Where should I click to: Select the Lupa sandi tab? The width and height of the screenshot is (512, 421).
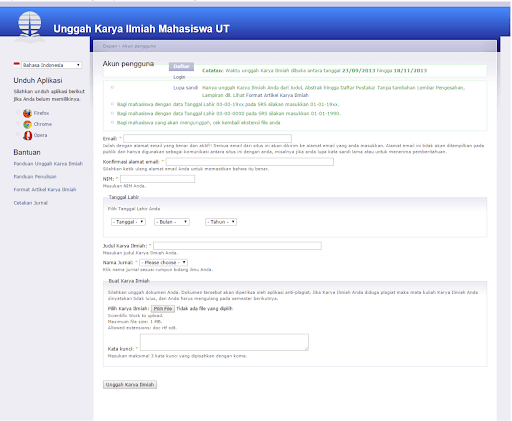click(x=186, y=88)
